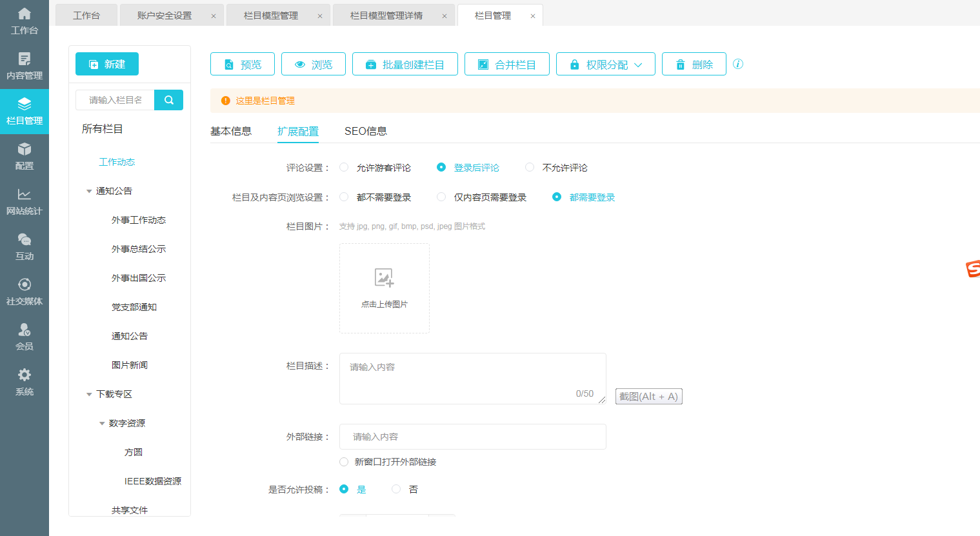Collapse the 数字资源 tree node

click(x=102, y=423)
